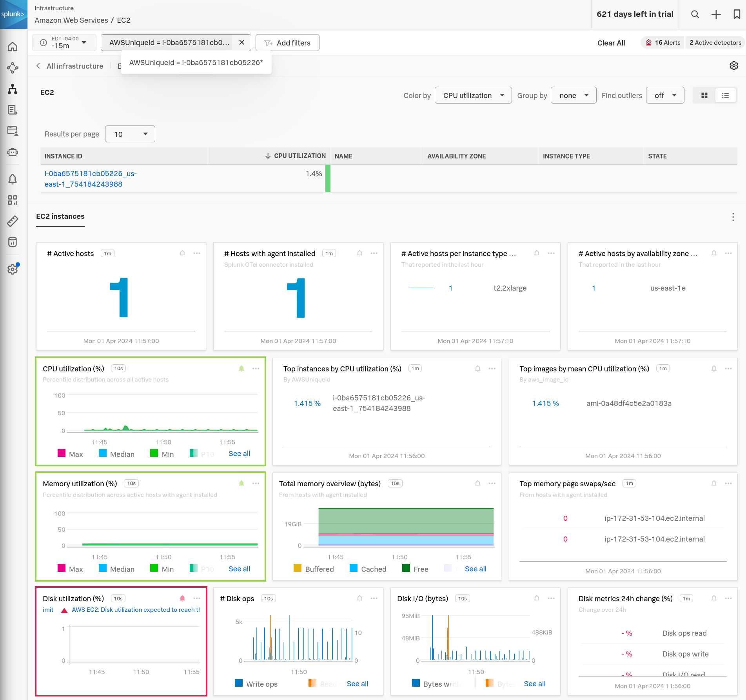Click the Splunk logo
The height and width of the screenshot is (700, 746).
point(13,14)
